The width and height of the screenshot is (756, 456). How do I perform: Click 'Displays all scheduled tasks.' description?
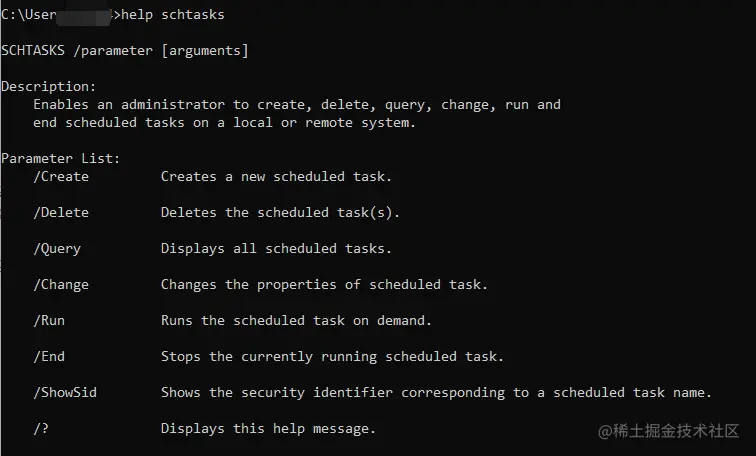(277, 249)
